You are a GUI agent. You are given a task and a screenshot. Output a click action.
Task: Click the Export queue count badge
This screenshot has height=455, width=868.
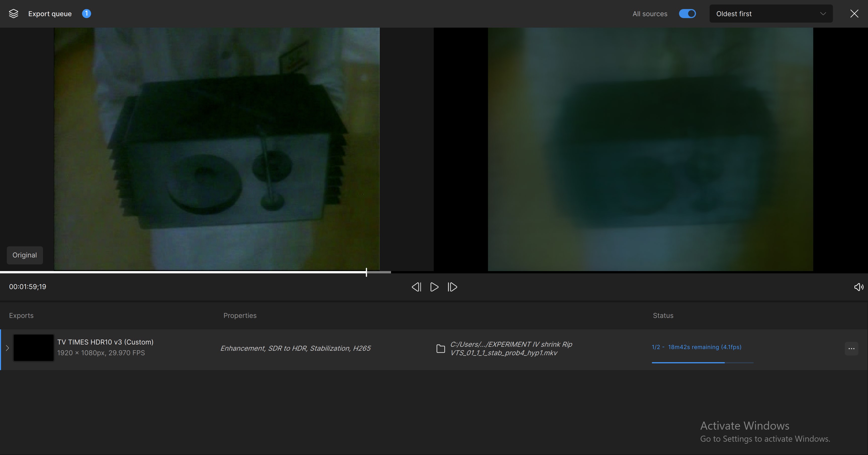86,14
